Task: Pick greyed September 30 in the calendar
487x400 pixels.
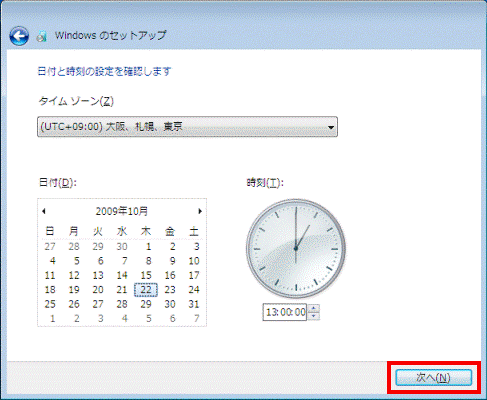Action: tap(122, 247)
